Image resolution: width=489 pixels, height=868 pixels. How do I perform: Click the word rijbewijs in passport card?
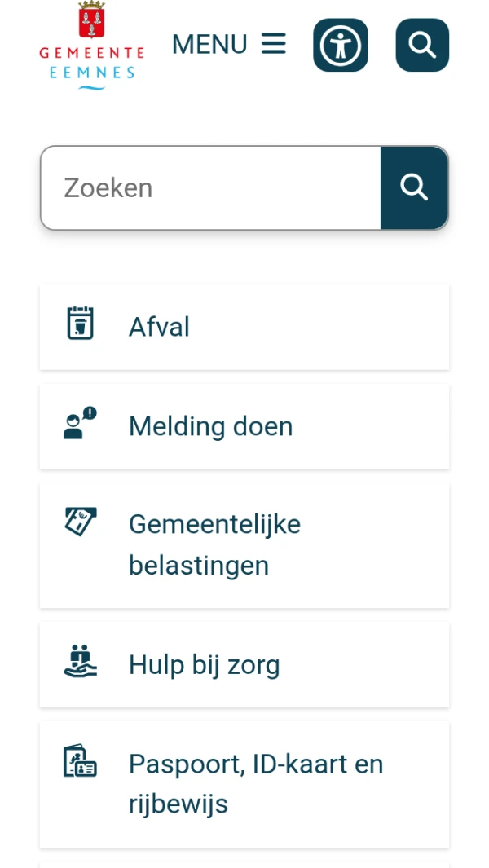(178, 804)
